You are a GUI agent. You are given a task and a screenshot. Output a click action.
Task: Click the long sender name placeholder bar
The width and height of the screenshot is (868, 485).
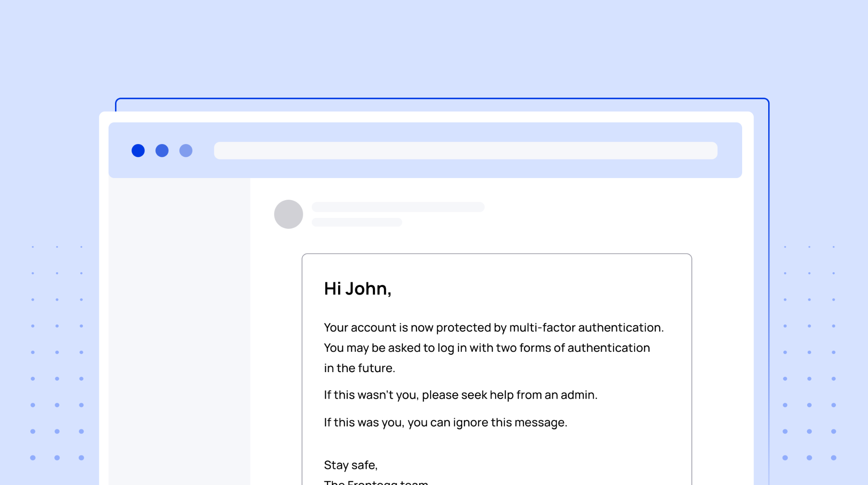398,207
